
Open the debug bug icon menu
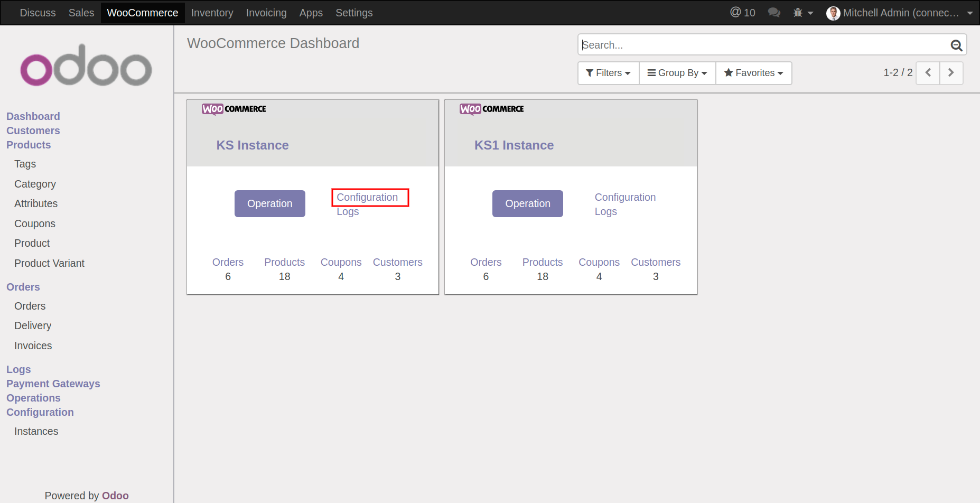(802, 13)
